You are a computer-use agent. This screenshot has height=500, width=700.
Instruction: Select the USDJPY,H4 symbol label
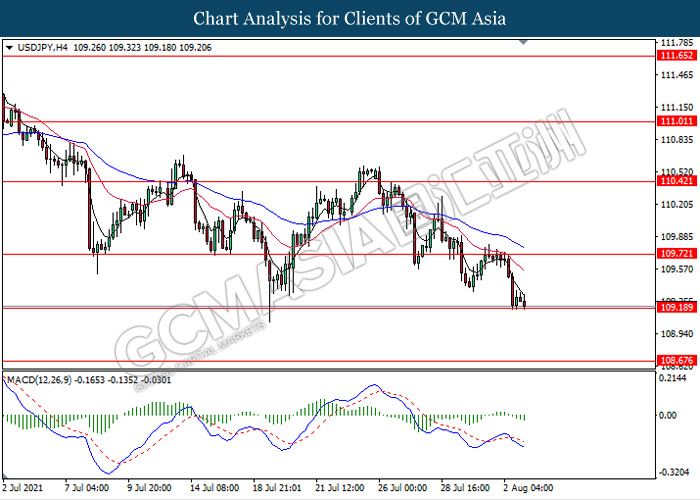click(x=43, y=48)
